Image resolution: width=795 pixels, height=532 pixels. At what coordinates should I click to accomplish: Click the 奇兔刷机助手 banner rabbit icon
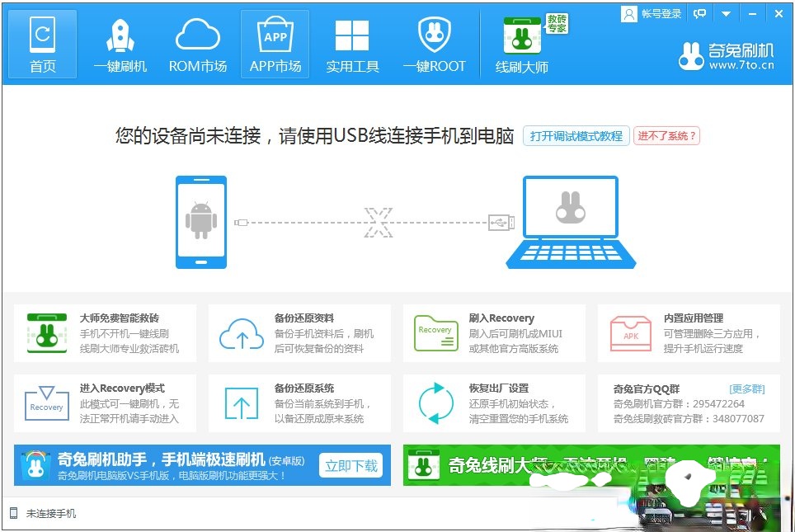(x=35, y=465)
